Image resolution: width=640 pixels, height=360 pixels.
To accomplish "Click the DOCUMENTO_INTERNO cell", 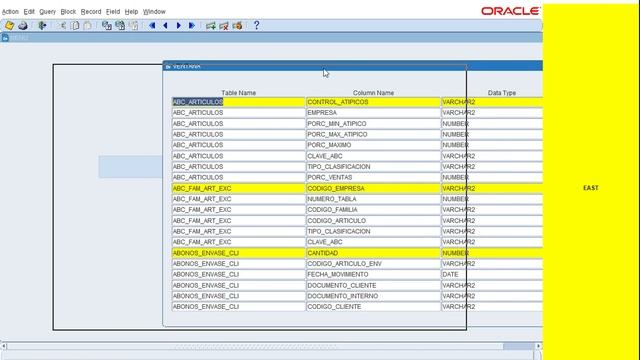I will pyautogui.click(x=373, y=296).
